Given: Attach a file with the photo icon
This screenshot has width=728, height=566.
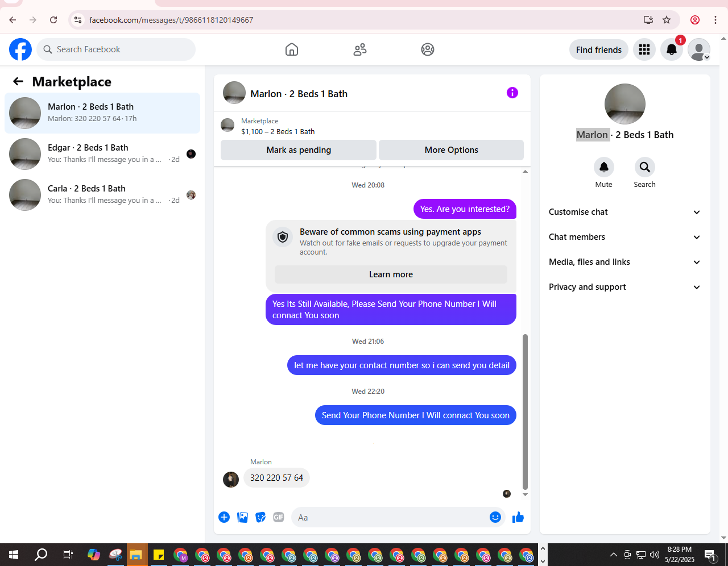Looking at the screenshot, I should 242,517.
